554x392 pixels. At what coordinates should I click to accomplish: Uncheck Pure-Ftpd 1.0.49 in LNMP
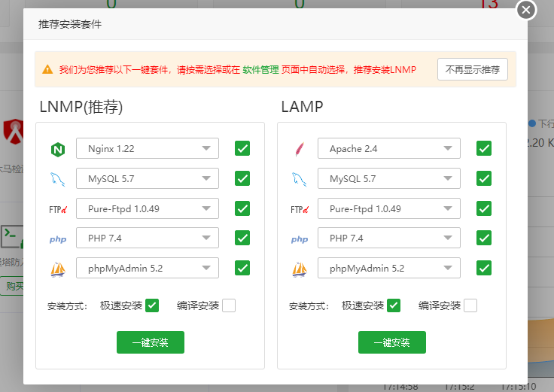(x=242, y=208)
